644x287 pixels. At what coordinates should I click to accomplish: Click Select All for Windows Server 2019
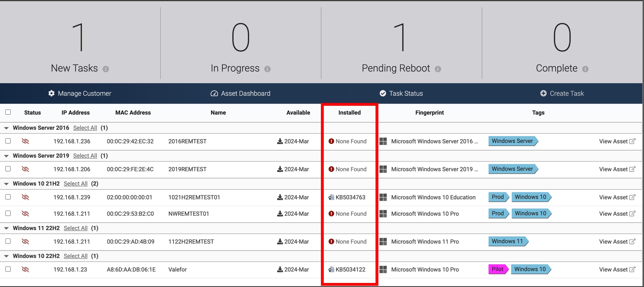tap(85, 155)
